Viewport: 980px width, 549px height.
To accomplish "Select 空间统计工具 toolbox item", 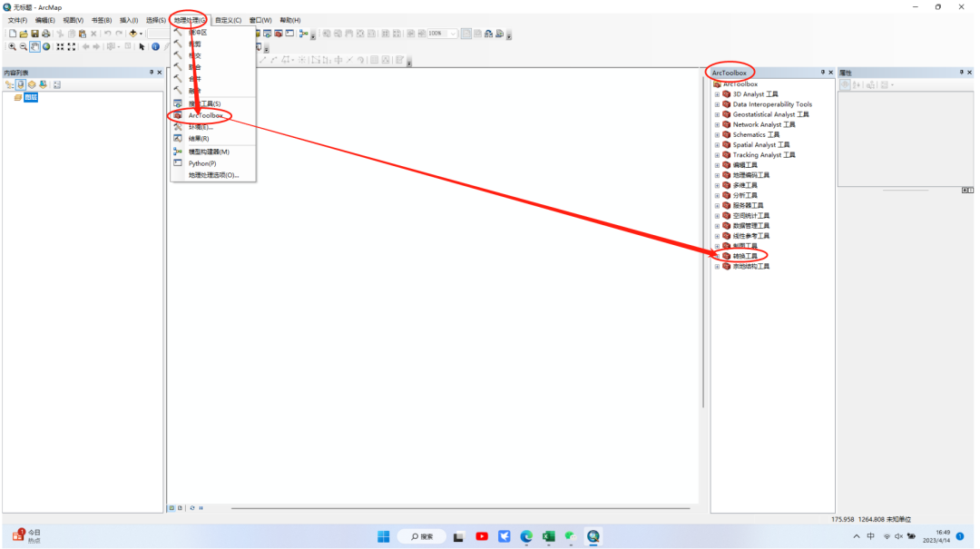I will 750,216.
